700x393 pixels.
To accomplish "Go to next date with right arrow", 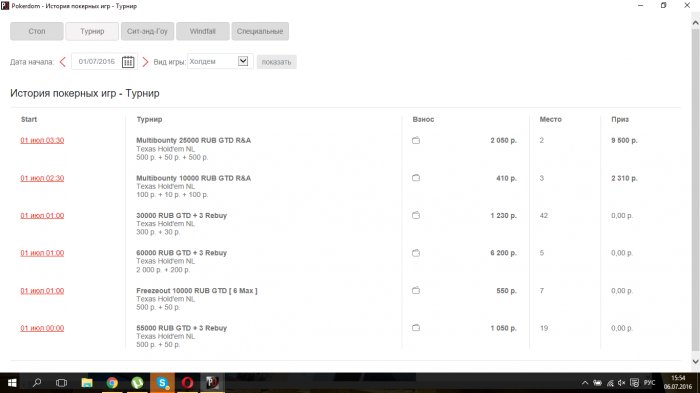I will (x=145, y=62).
